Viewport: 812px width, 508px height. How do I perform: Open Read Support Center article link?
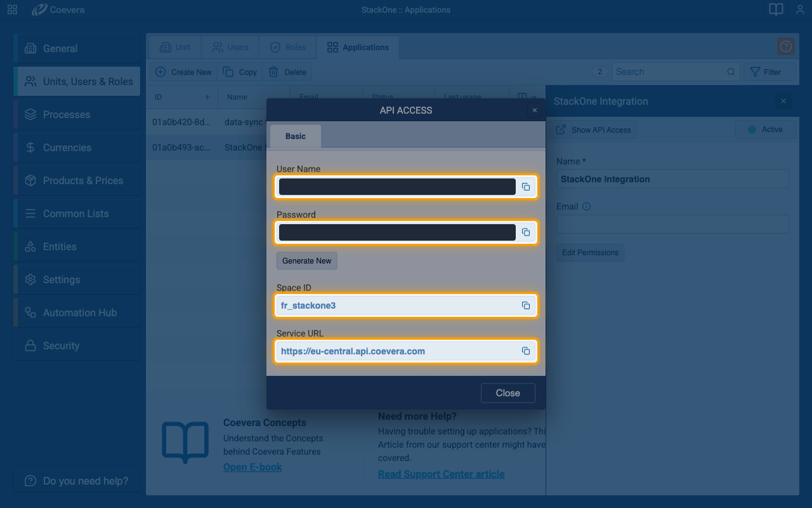click(442, 474)
